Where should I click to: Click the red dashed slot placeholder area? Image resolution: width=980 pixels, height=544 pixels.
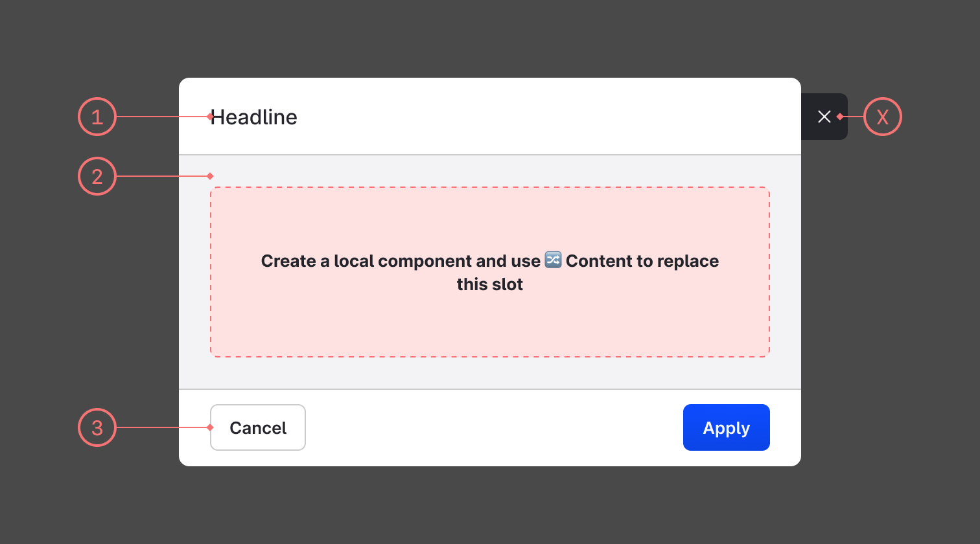click(x=490, y=324)
